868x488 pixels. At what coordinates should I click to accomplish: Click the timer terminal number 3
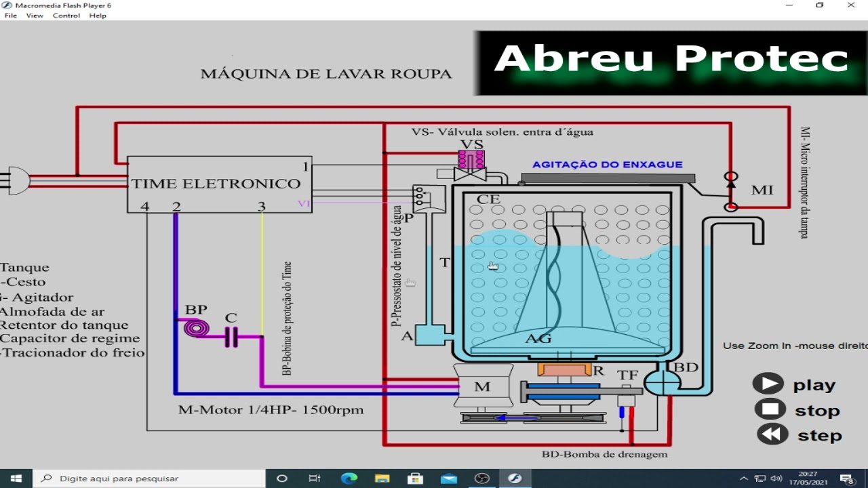(262, 206)
